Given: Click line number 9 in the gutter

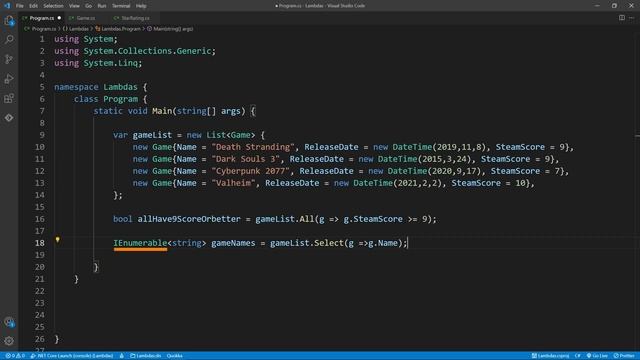Looking at the screenshot, I should click(x=42, y=135).
